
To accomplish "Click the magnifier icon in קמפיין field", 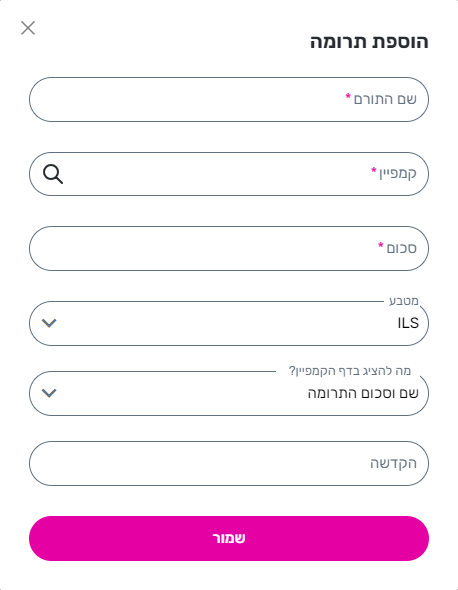I will [x=53, y=174].
